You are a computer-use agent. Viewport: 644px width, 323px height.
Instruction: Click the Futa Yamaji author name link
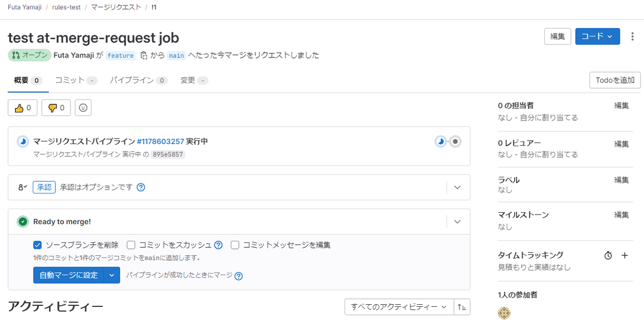pos(74,55)
